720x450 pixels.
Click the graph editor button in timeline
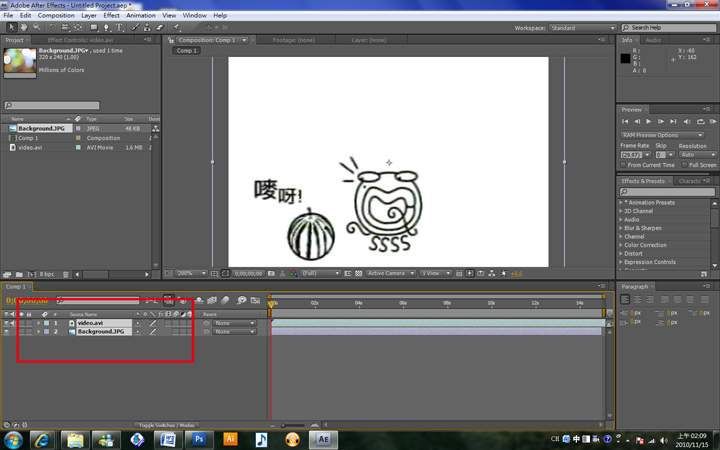[x=256, y=300]
